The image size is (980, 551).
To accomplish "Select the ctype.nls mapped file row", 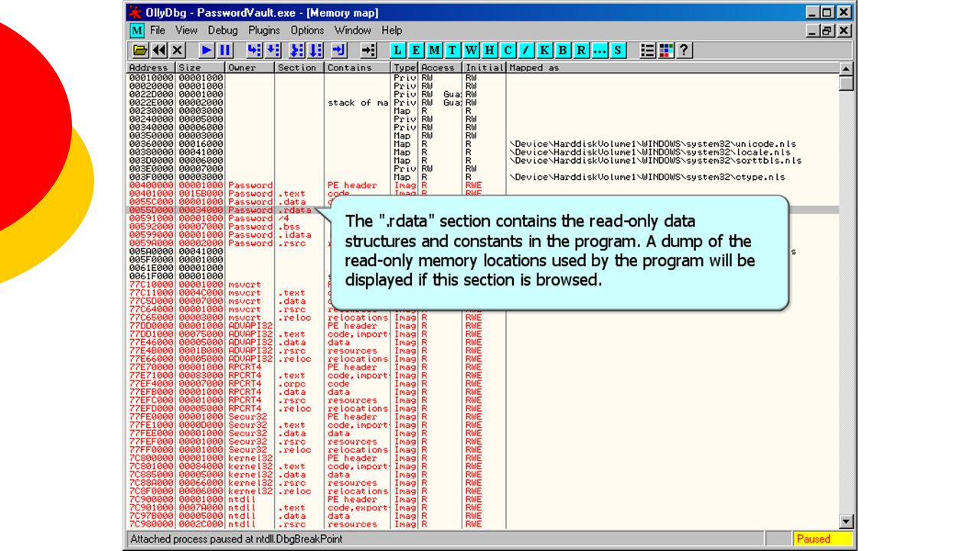I will tap(482, 177).
